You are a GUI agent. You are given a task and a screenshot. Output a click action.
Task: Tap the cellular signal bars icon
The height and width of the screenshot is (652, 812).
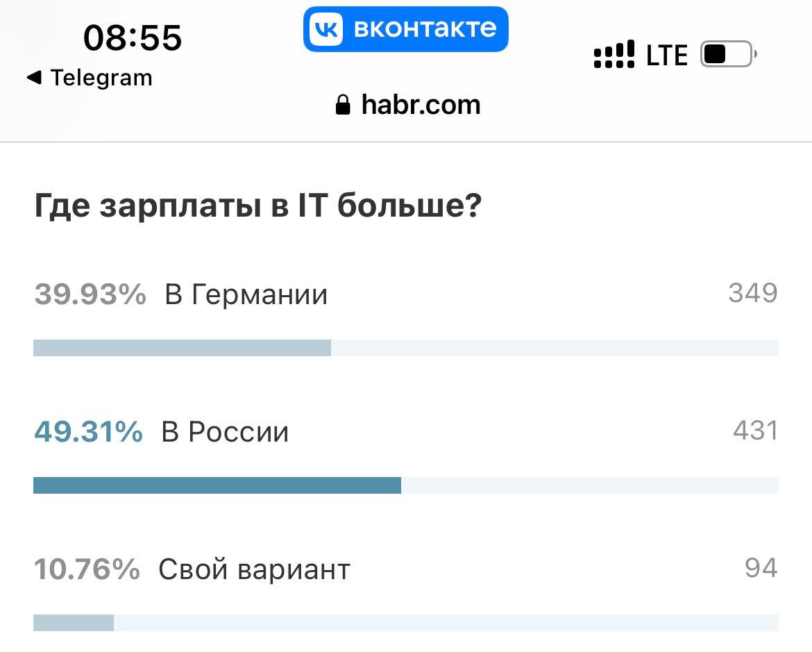[x=614, y=54]
